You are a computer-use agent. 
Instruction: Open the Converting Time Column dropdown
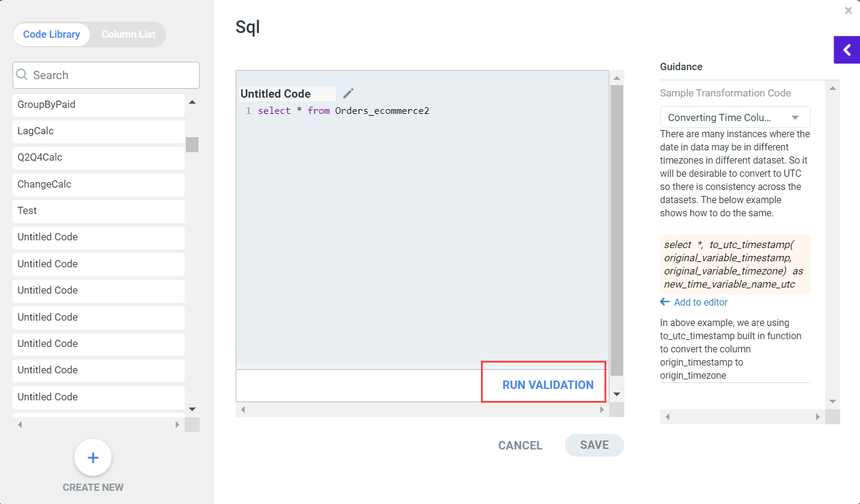pyautogui.click(x=735, y=117)
